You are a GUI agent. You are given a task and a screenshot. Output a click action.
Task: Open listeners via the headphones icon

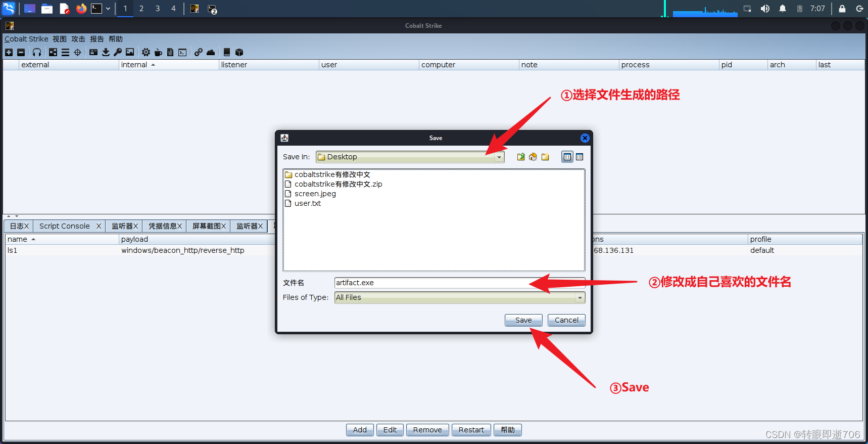coord(37,52)
